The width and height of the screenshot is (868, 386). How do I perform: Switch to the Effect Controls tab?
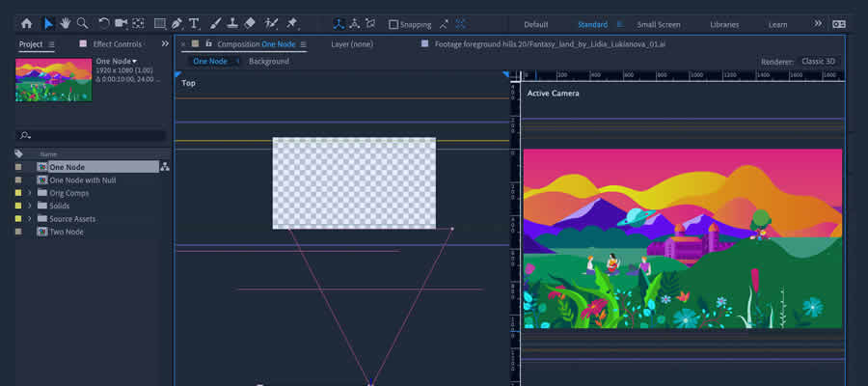[118, 44]
